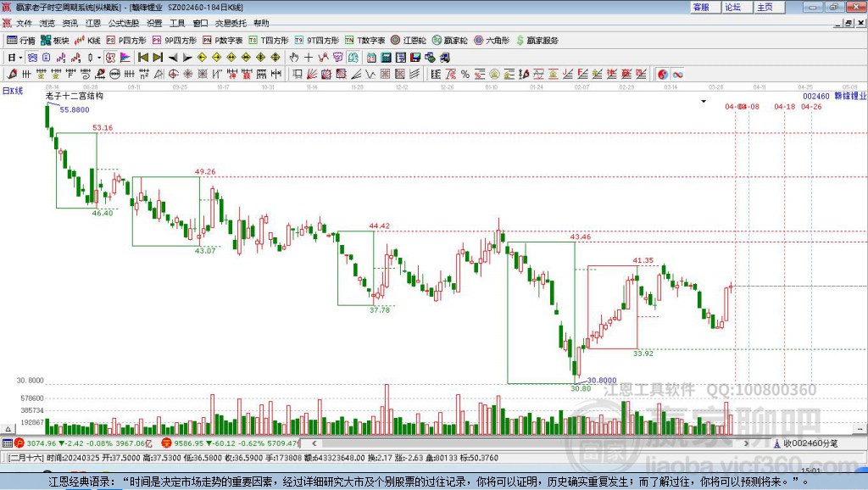Open the calculator icon in toolbar
The image size is (868, 490).
(386, 58)
